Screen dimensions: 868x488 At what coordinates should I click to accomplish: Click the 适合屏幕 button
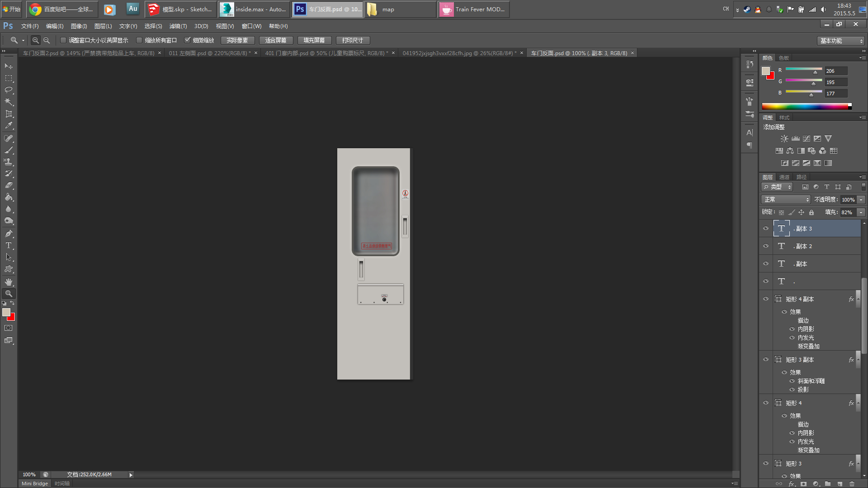(276, 40)
